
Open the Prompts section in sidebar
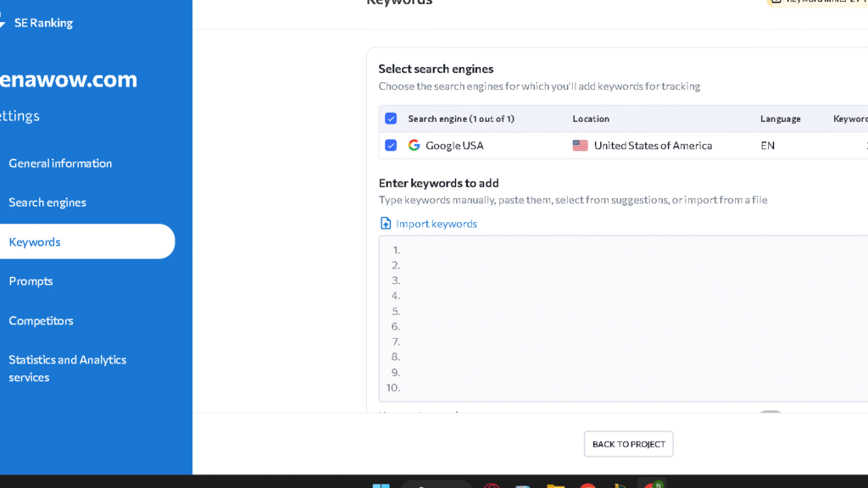[31, 280]
